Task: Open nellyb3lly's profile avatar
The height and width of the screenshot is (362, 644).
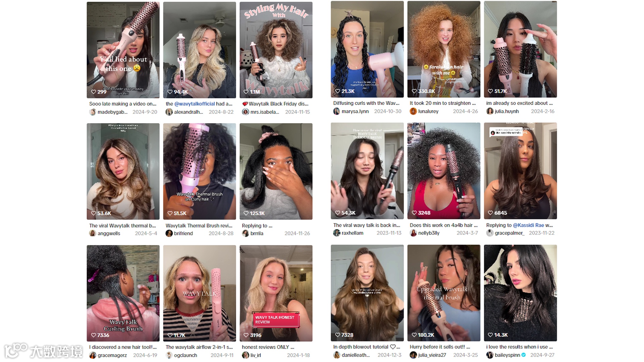Action: 413,233
